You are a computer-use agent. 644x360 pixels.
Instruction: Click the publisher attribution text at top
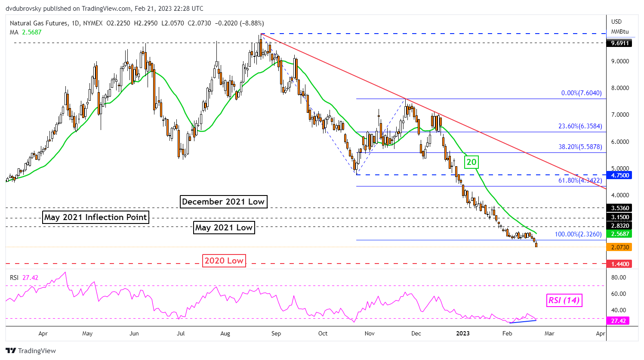pos(105,9)
